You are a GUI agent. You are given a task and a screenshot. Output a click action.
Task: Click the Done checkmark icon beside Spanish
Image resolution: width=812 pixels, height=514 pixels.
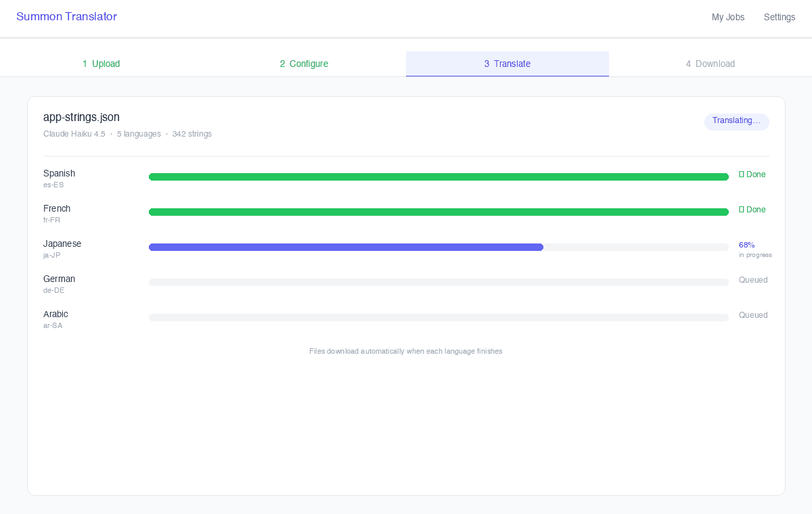coord(741,174)
